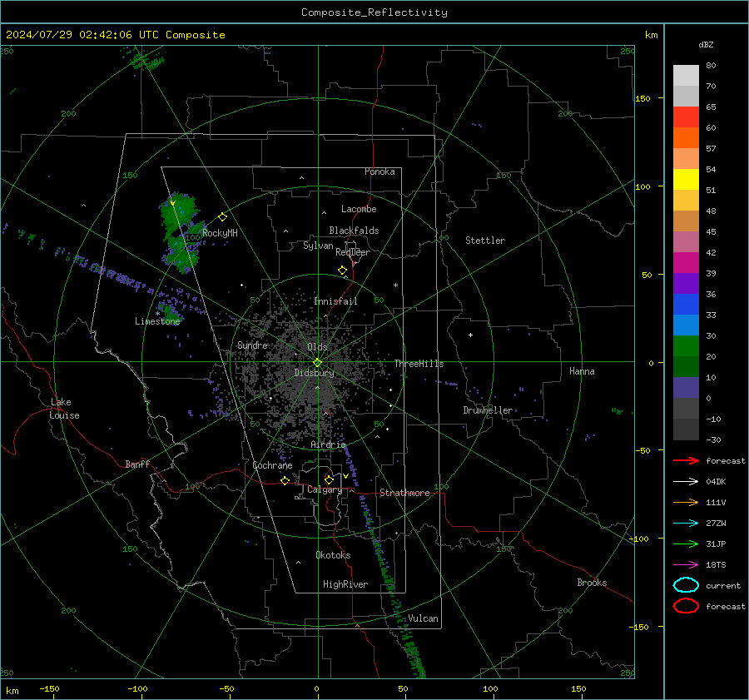Click the Limestone label

157,321
